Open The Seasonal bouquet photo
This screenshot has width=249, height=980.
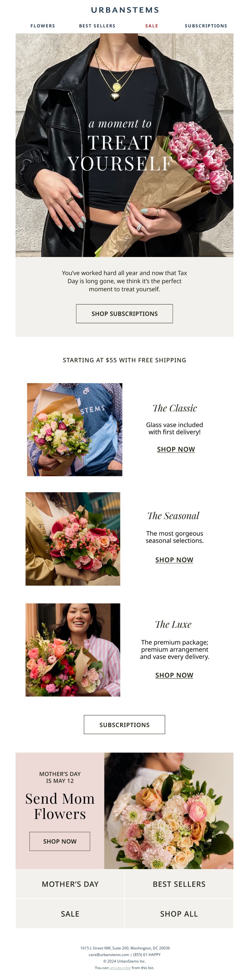[x=73, y=539]
